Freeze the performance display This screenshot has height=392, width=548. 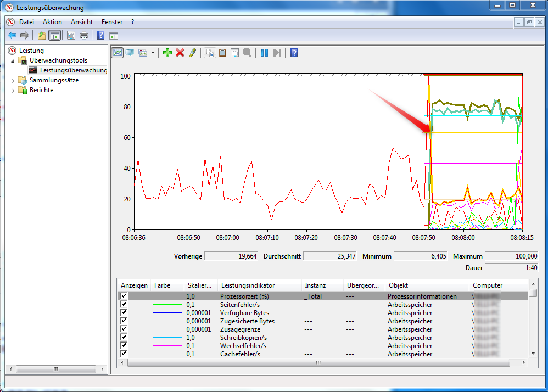pyautogui.click(x=264, y=52)
